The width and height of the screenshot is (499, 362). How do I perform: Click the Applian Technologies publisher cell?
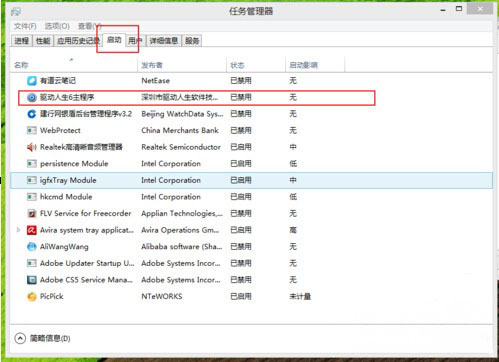pyautogui.click(x=182, y=213)
